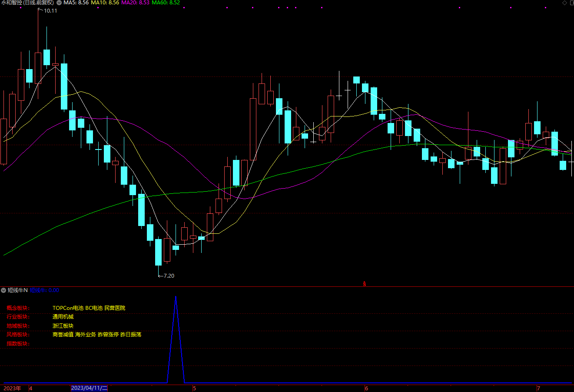Image resolution: width=574 pixels, height=392 pixels.
Task: Click the MA10: 8.56 indicator label
Action: pos(105,3)
